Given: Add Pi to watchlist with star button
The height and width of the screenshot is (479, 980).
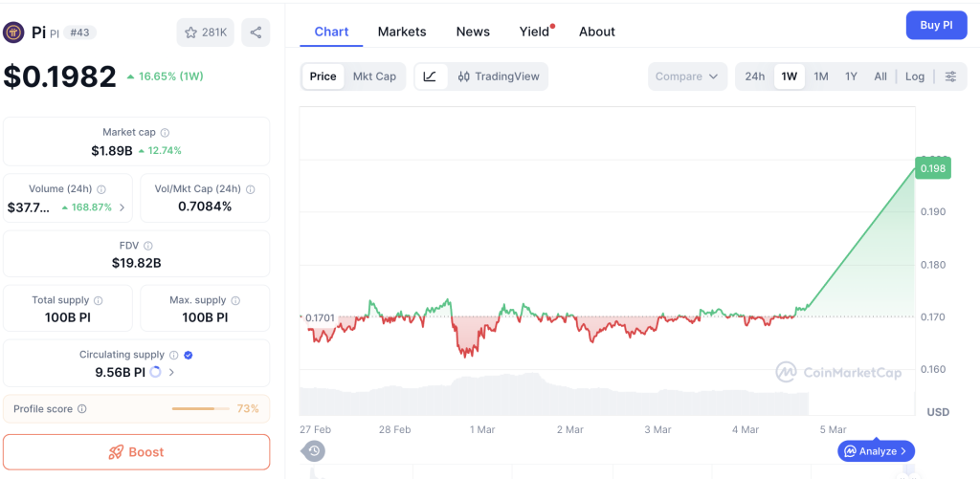Looking at the screenshot, I should point(205,33).
